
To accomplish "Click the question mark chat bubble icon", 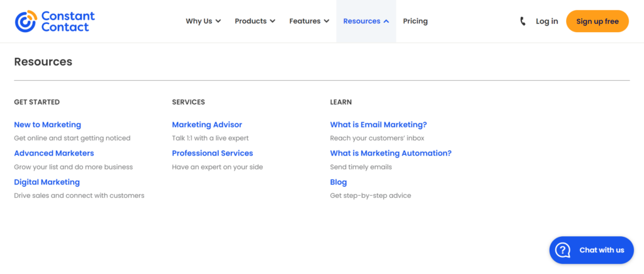I will tap(563, 250).
